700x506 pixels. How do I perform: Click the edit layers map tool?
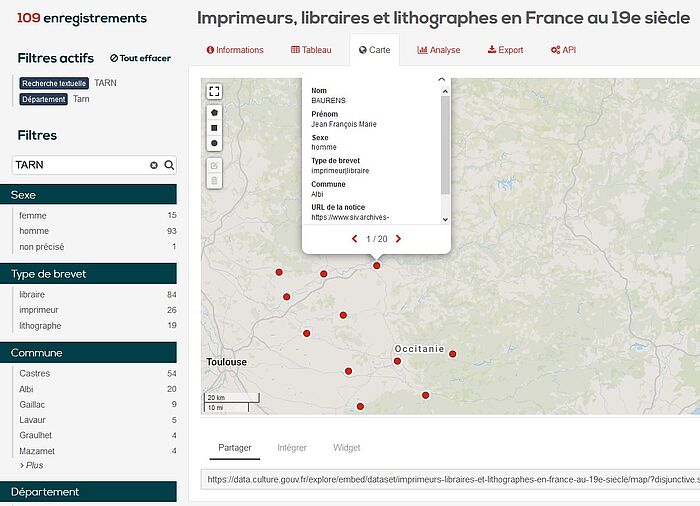tap(214, 166)
